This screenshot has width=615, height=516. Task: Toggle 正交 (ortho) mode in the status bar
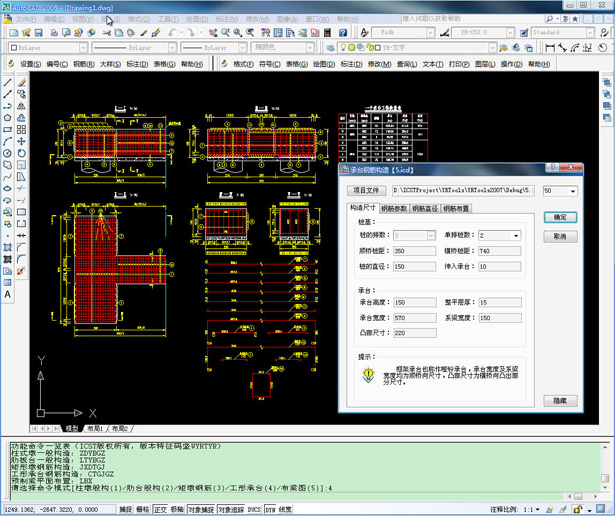[160, 509]
